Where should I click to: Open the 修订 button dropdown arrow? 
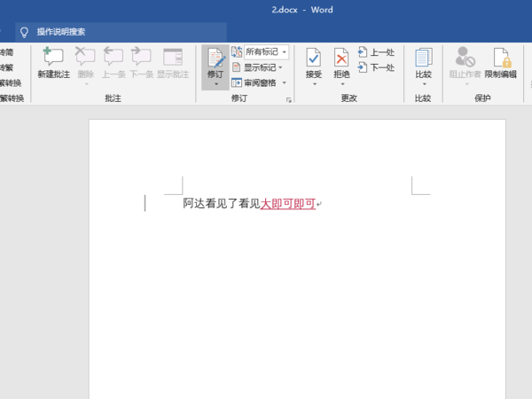[x=215, y=84]
